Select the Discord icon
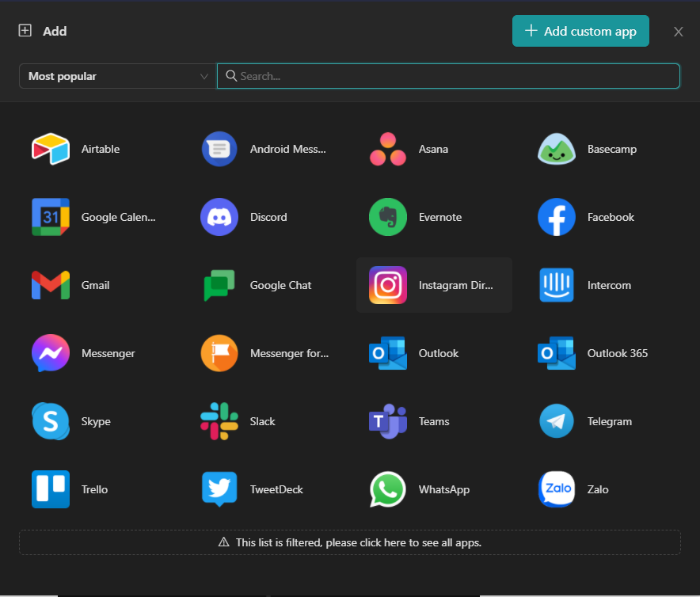 [x=219, y=217]
